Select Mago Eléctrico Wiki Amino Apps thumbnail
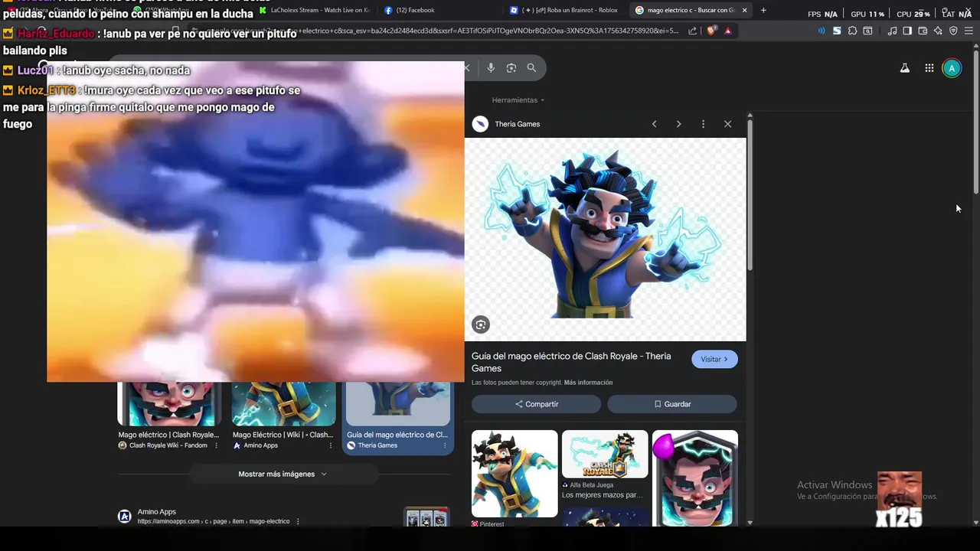The width and height of the screenshot is (980, 551). 284,404
